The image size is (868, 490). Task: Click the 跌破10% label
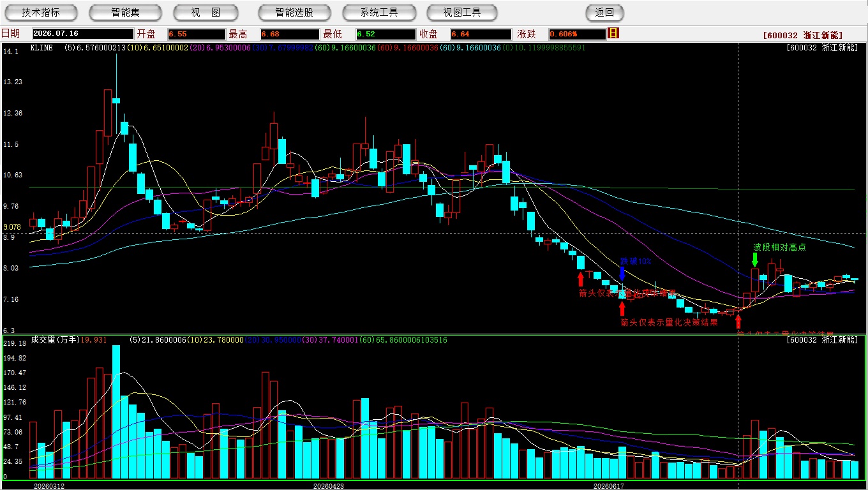click(636, 262)
